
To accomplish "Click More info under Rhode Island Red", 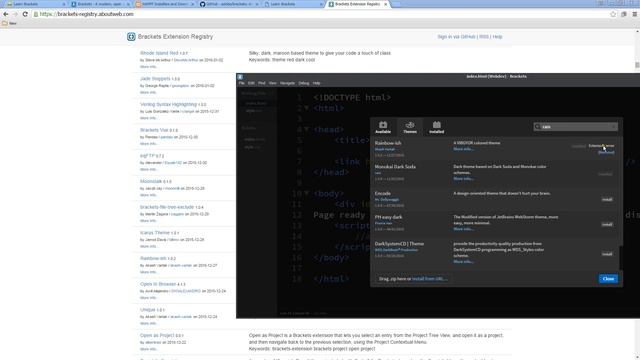I will coord(149,67).
